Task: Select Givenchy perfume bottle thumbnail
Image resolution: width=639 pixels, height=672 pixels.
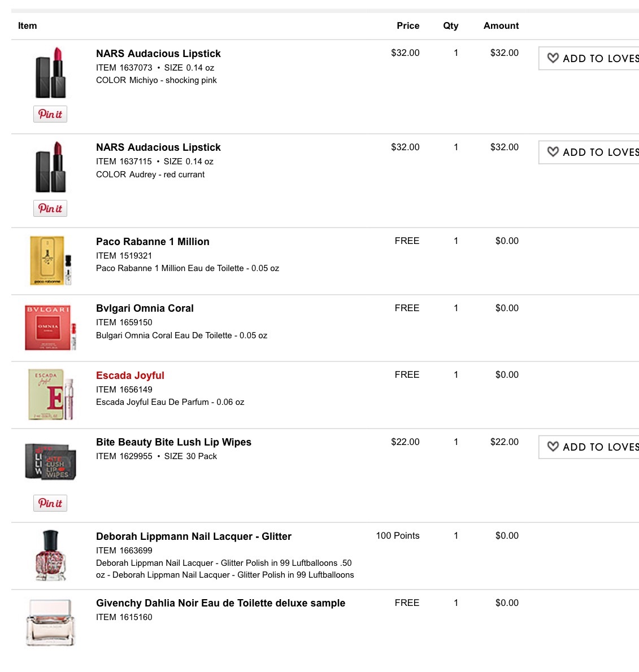Action: tap(51, 623)
